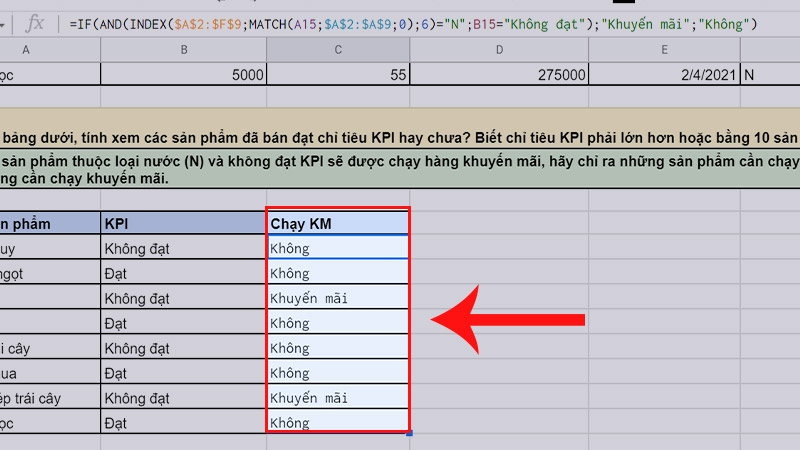Click the cell containing 5000
The width and height of the screenshot is (800, 450).
click(x=184, y=74)
